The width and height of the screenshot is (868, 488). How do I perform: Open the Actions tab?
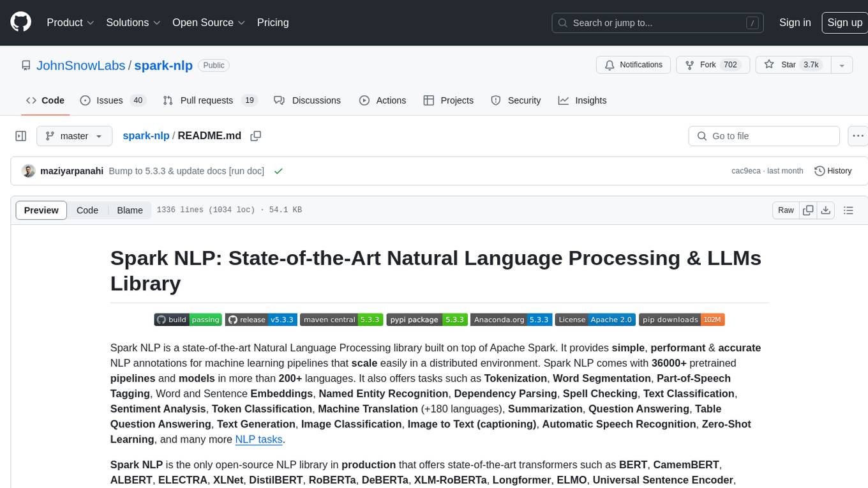tap(382, 100)
